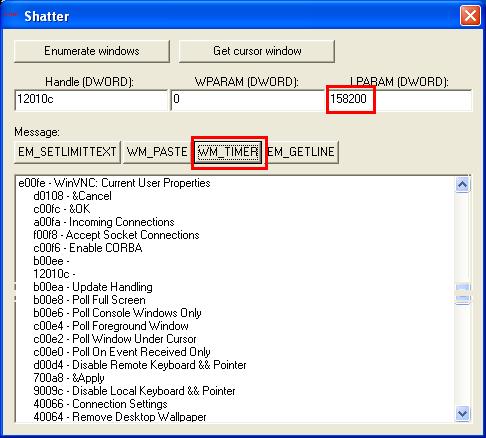This screenshot has width=486, height=438.
Task: Select the Accept Socket Connections entry
Action: [x=116, y=235]
